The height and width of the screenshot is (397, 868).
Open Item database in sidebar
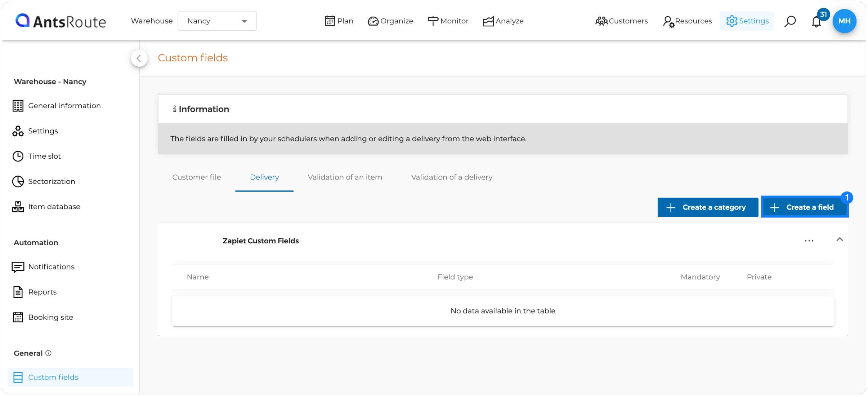click(46, 207)
